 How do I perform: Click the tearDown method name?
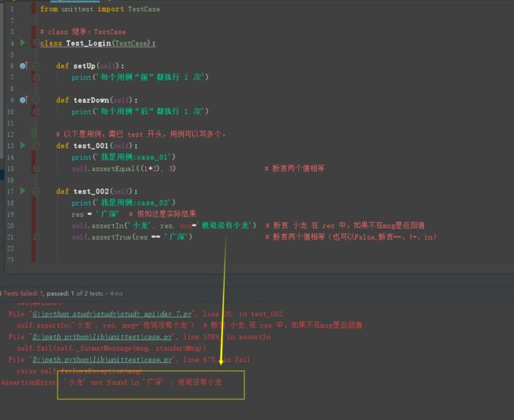[x=91, y=100]
